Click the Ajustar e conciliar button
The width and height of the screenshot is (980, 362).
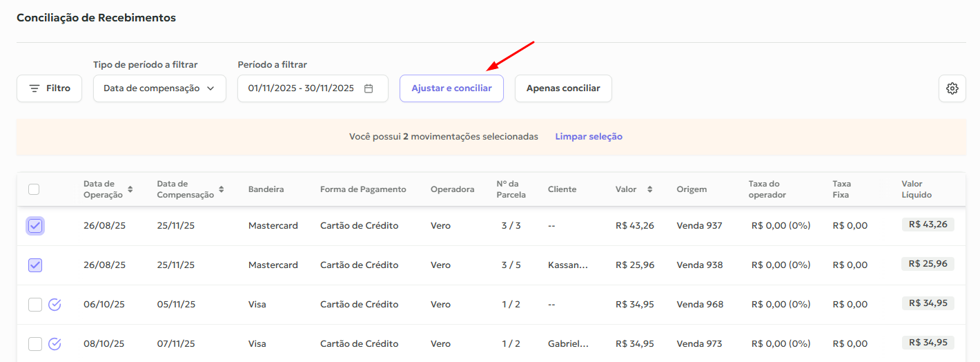click(x=451, y=88)
